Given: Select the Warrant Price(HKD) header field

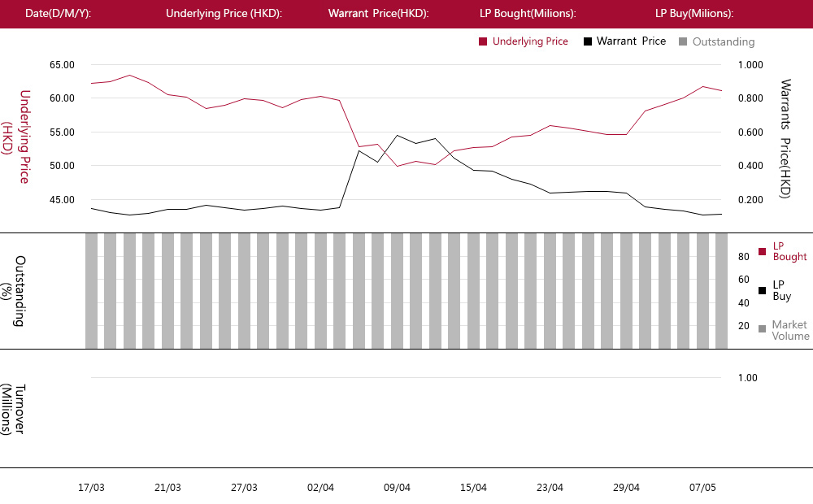Looking at the screenshot, I should [379, 14].
